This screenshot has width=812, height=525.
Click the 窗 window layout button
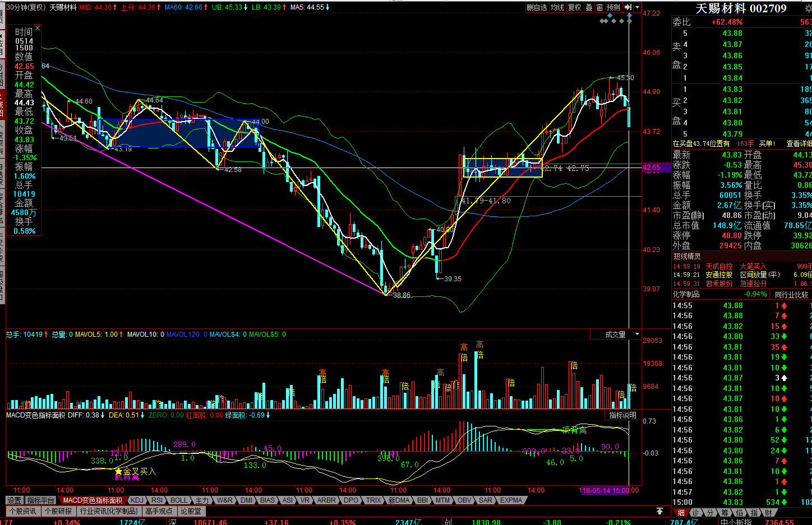[x=599, y=7]
